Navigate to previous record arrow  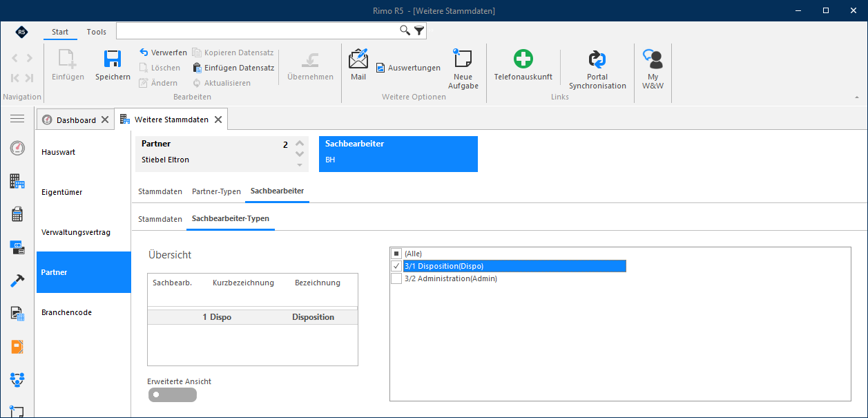tap(15, 58)
